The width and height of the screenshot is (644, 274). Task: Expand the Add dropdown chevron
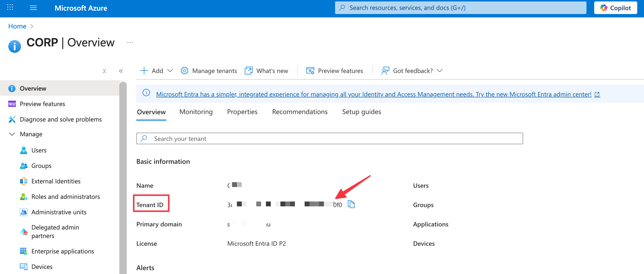170,71
